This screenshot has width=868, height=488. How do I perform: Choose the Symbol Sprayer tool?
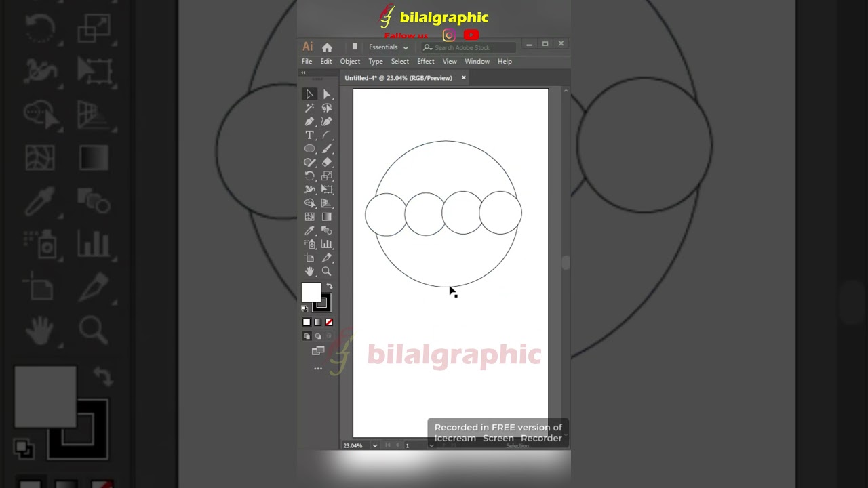click(x=310, y=244)
